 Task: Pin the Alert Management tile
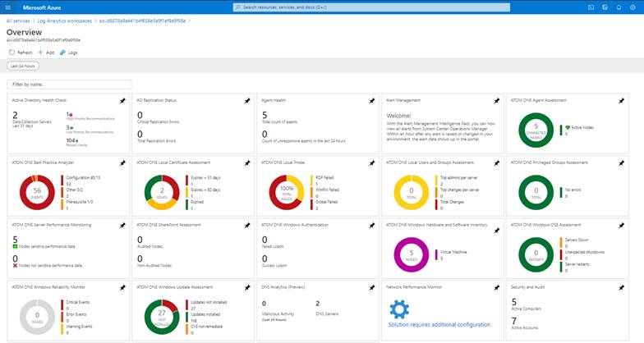coord(496,101)
